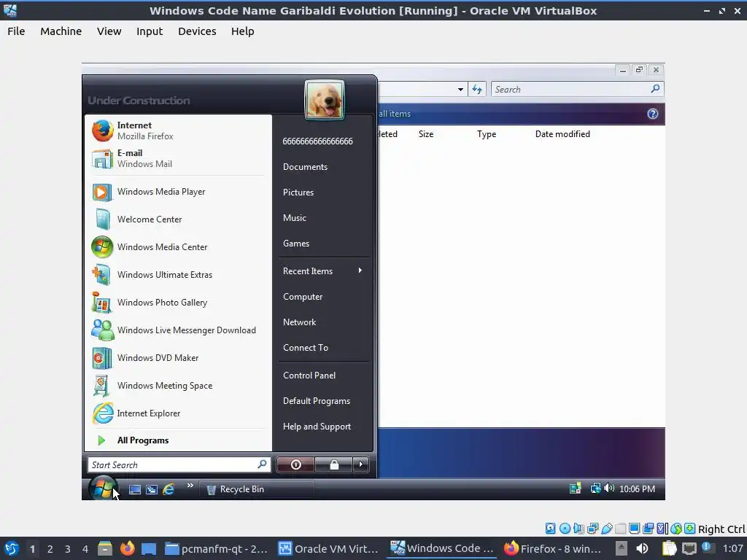Expand the Recent Items submenu
The height and width of the screenshot is (560, 747).
pyautogui.click(x=323, y=271)
